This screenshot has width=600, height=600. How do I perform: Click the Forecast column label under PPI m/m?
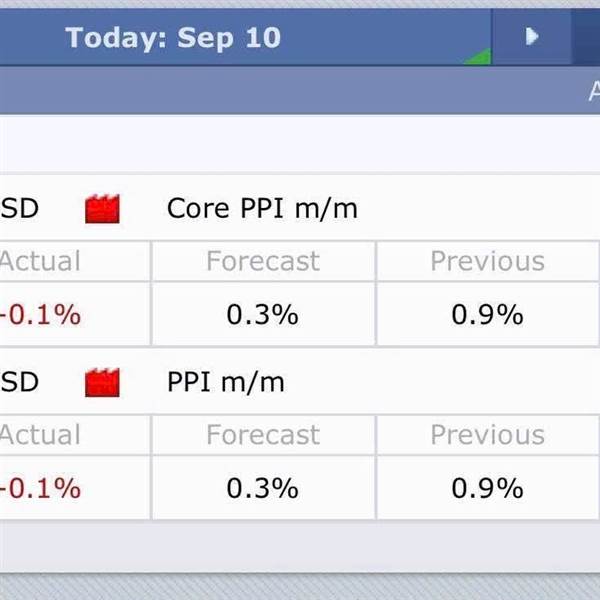coord(263,435)
